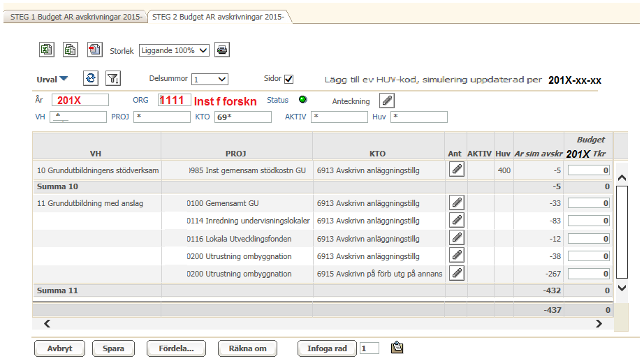Viewport: 644px width, 361px height.
Task: Click the Infoga rad count field
Action: [x=369, y=348]
